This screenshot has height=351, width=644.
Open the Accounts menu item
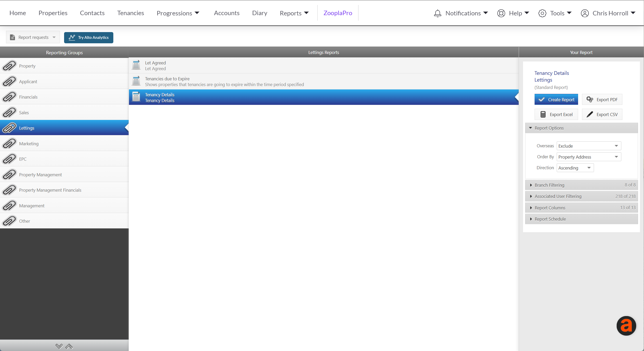(227, 13)
